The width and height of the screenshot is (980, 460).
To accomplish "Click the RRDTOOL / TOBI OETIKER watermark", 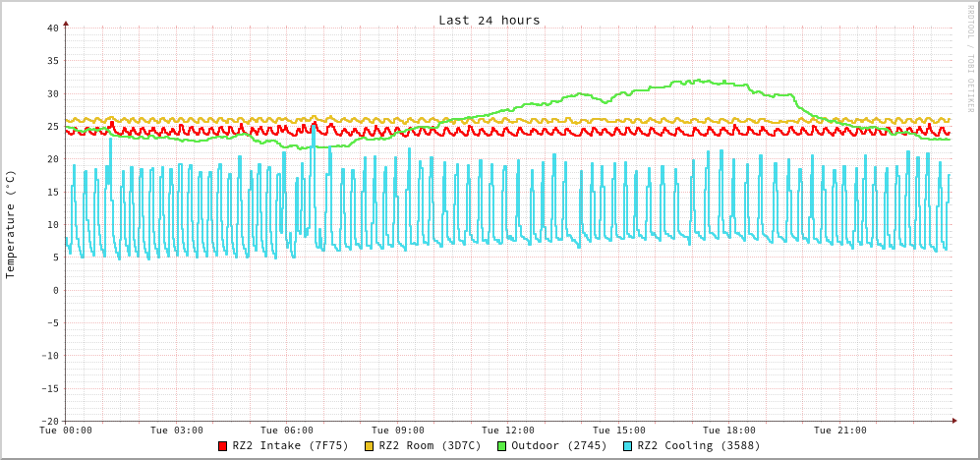I will pyautogui.click(x=969, y=57).
